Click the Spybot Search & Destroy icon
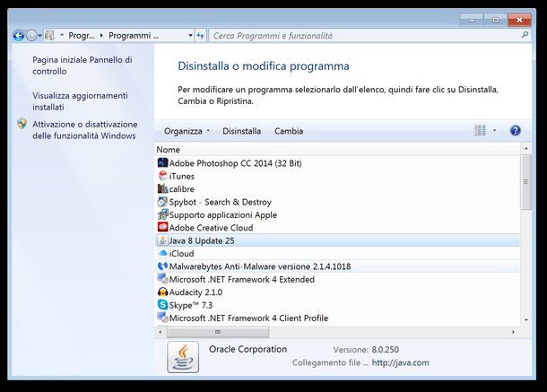This screenshot has height=392, width=547. tap(162, 202)
